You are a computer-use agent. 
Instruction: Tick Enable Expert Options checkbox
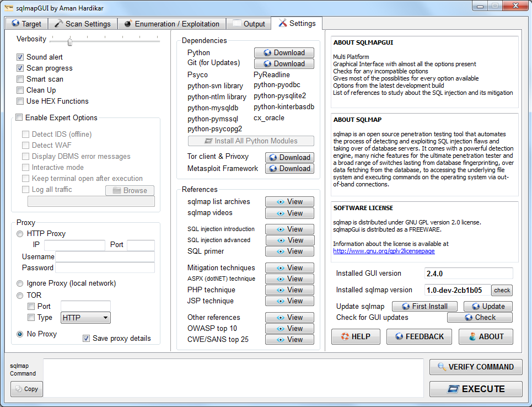click(x=20, y=117)
